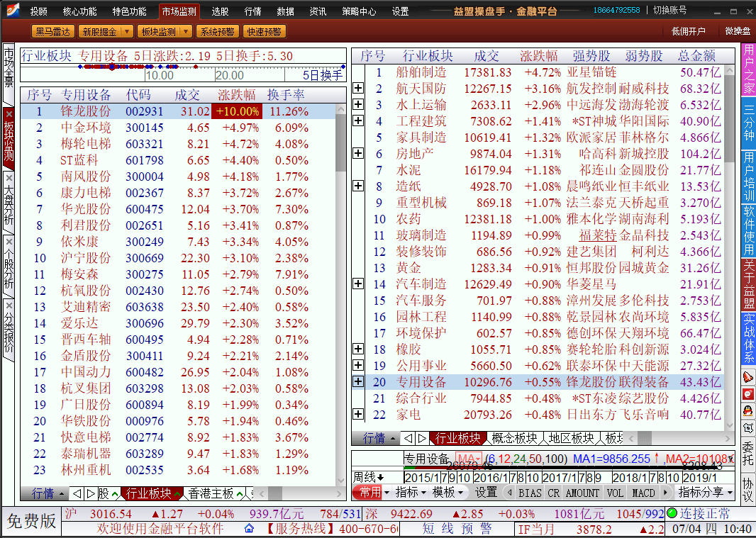Expand the 造纸 sector plus box
Image resolution: width=756 pixels, height=538 pixels.
(358, 186)
